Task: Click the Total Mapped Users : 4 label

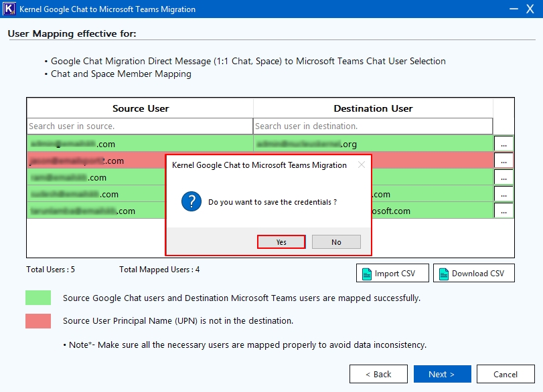Action: coord(159,270)
